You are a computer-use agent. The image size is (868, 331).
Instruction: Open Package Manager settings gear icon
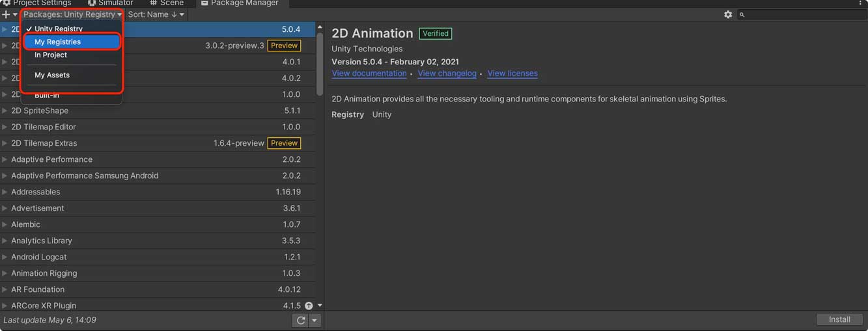tap(728, 14)
